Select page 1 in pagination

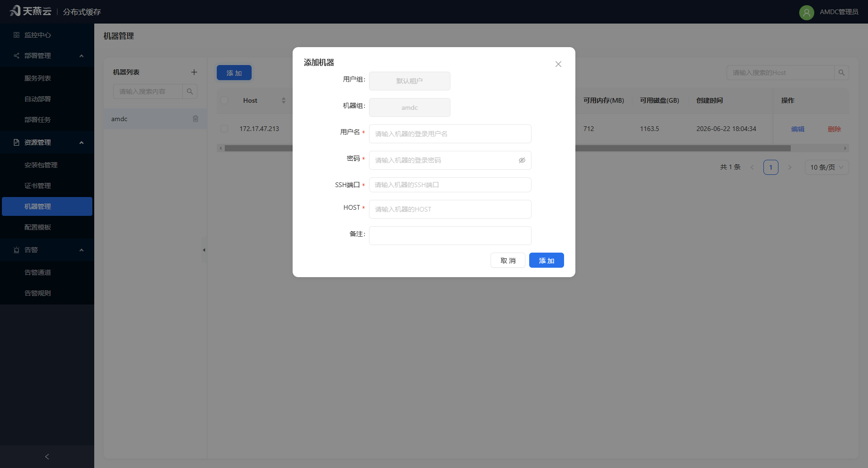click(x=771, y=167)
